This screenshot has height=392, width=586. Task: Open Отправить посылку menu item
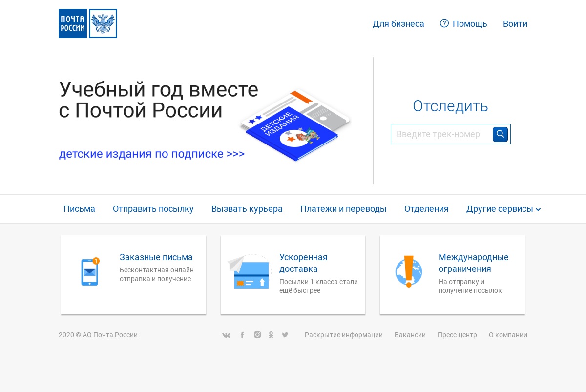[153, 209]
